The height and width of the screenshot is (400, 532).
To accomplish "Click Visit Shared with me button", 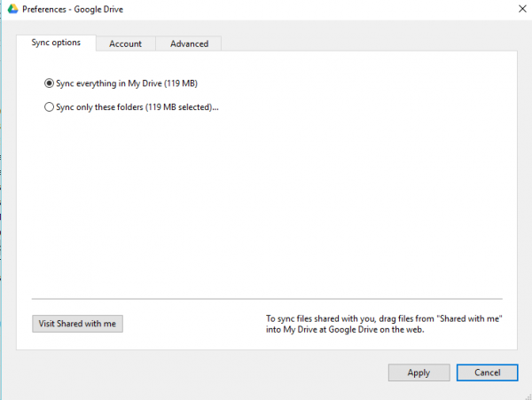I will (x=77, y=324).
